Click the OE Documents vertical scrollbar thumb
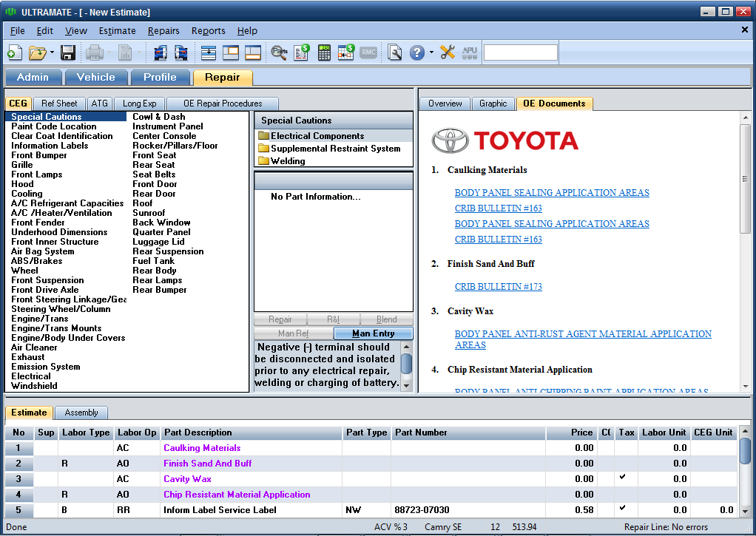 point(746,179)
